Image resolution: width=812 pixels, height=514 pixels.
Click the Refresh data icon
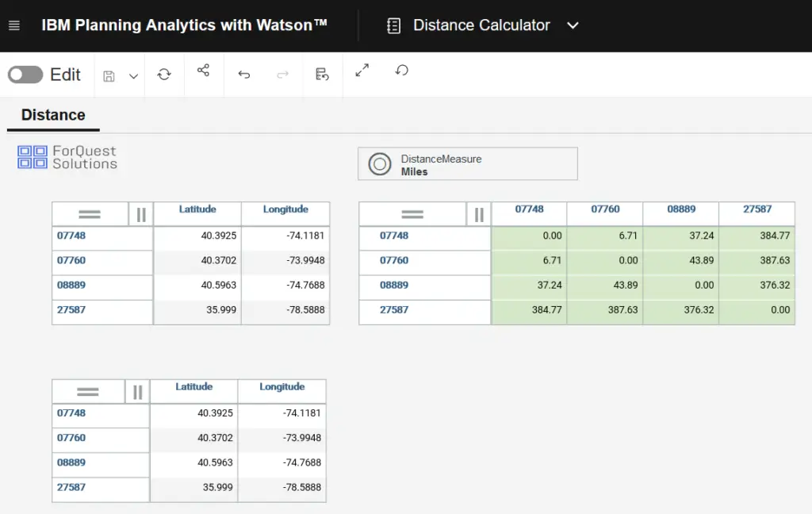[164, 74]
